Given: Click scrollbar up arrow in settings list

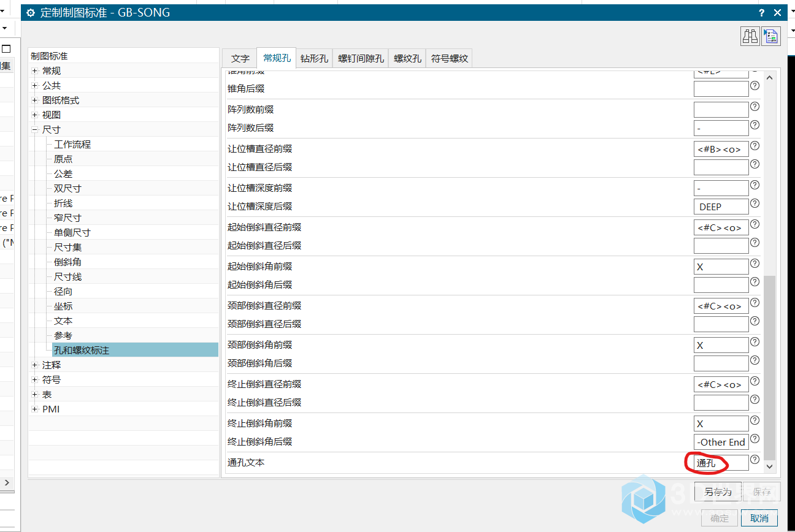Looking at the screenshot, I should pyautogui.click(x=769, y=77).
